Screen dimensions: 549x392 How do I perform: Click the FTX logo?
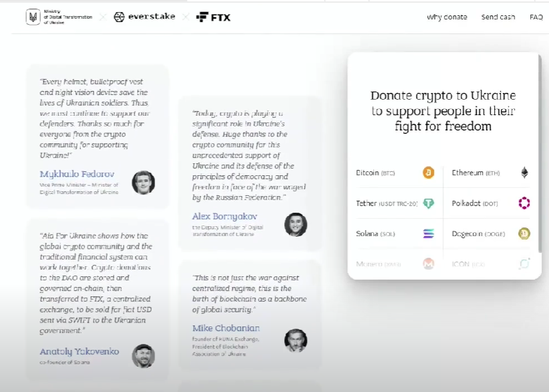click(213, 17)
